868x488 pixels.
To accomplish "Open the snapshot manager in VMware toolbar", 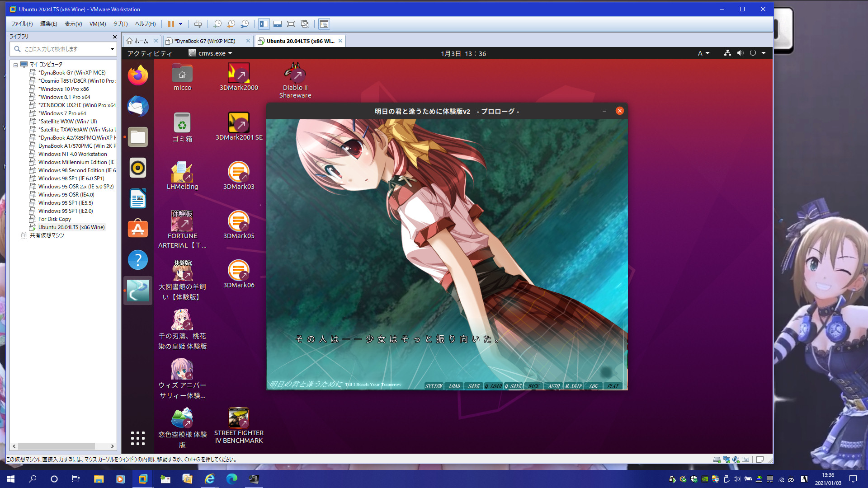I will pos(245,24).
